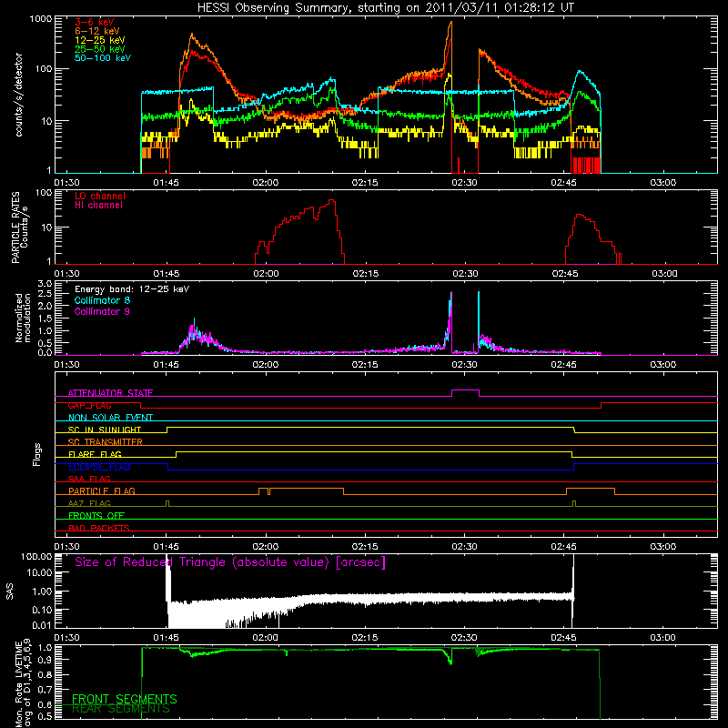Click 'Energy band: 12-25 keV' text
The width and height of the screenshot is (728, 728).
click(132, 289)
